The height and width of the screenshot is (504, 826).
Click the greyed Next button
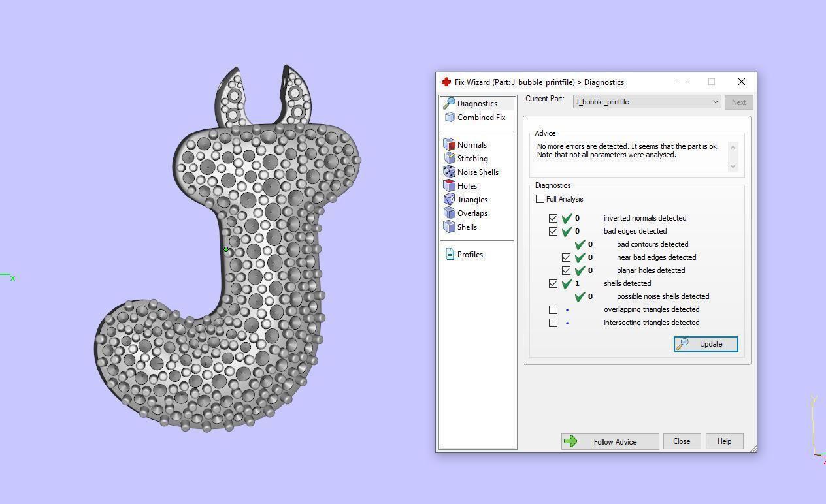738,102
